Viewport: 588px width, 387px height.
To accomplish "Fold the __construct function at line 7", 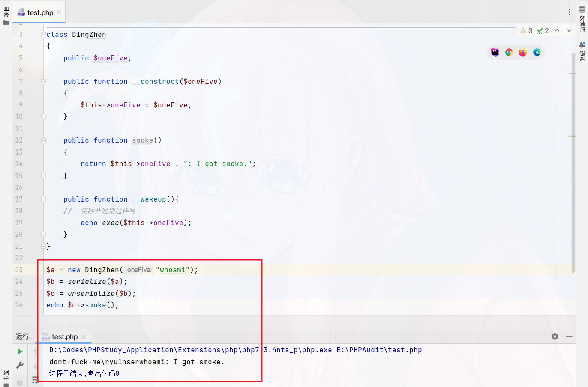I will [43, 82].
